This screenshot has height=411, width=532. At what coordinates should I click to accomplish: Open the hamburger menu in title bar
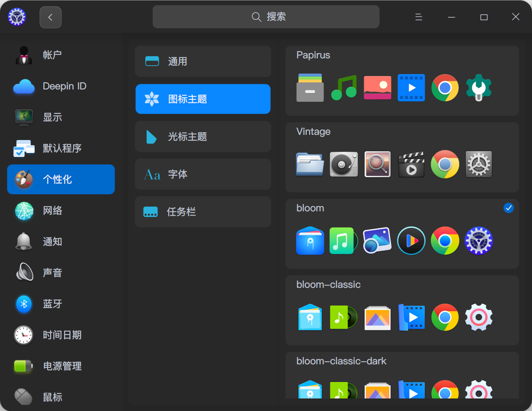pos(418,17)
